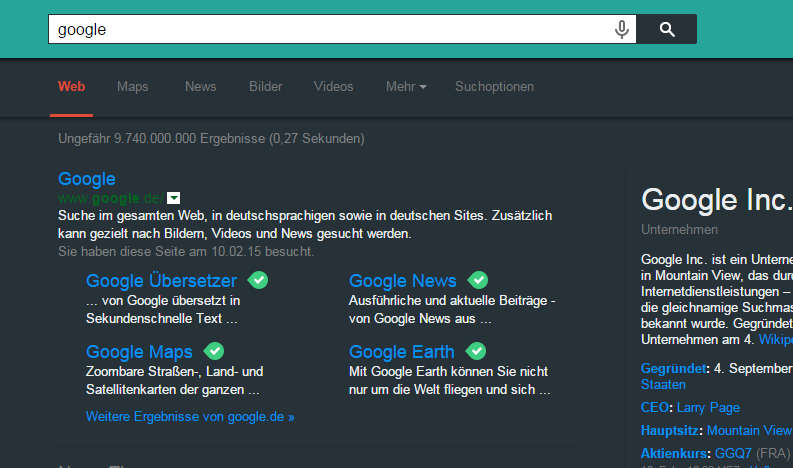793x468 pixels.
Task: Click the Unternehmen subtitle text
Action: pyautogui.click(x=679, y=229)
